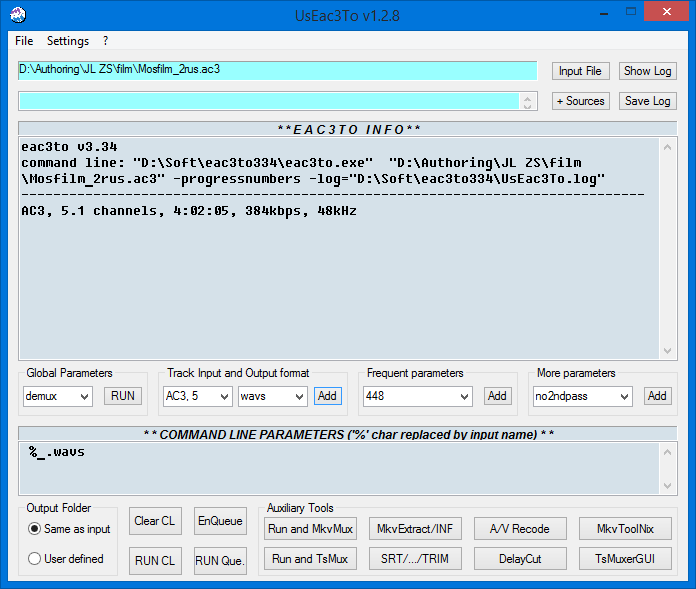
Task: Click Add in Frequent parameters group
Action: tap(498, 396)
